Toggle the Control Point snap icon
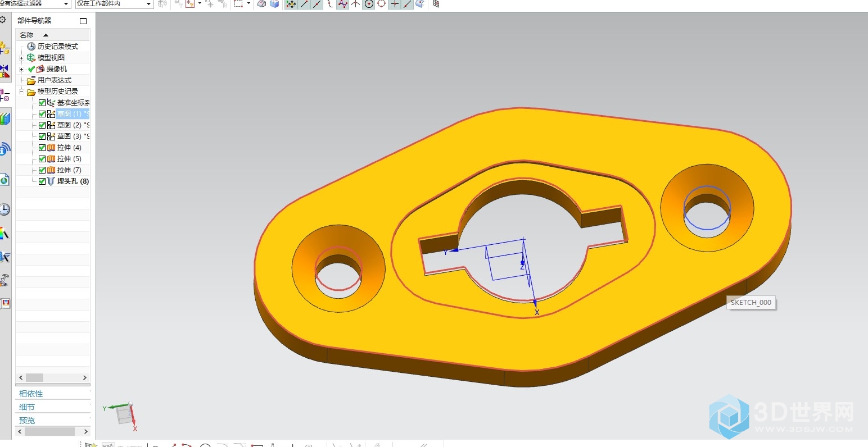868x447 pixels. pos(330,4)
